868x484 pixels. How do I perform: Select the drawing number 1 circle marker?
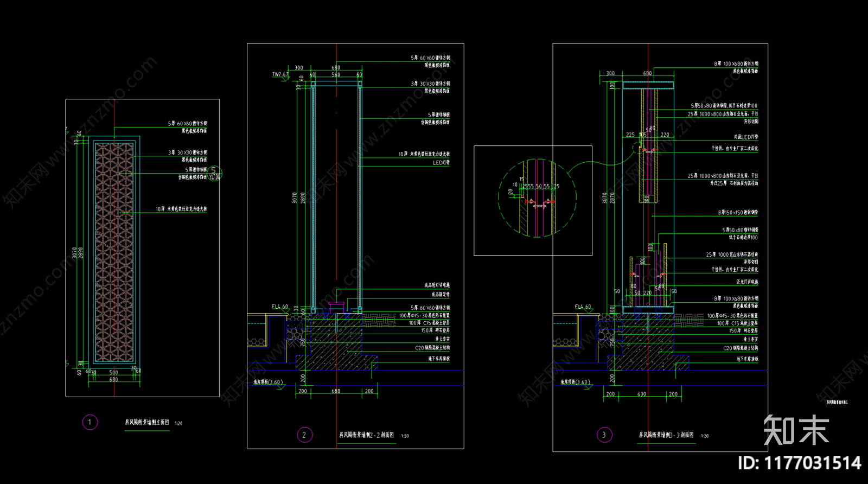[90, 422]
